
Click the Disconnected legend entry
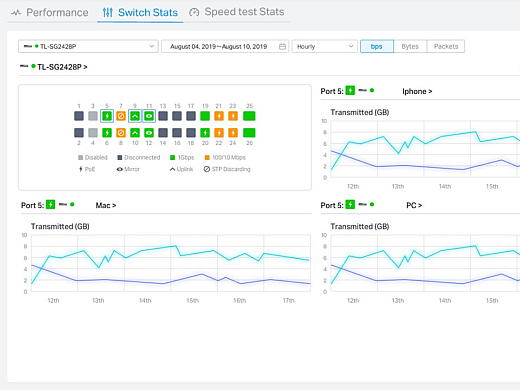pos(139,157)
